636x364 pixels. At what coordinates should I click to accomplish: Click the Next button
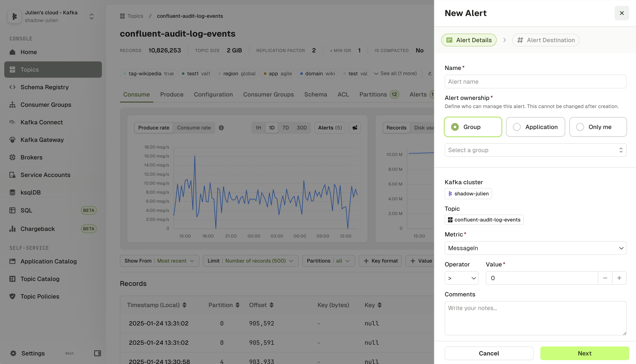584,353
